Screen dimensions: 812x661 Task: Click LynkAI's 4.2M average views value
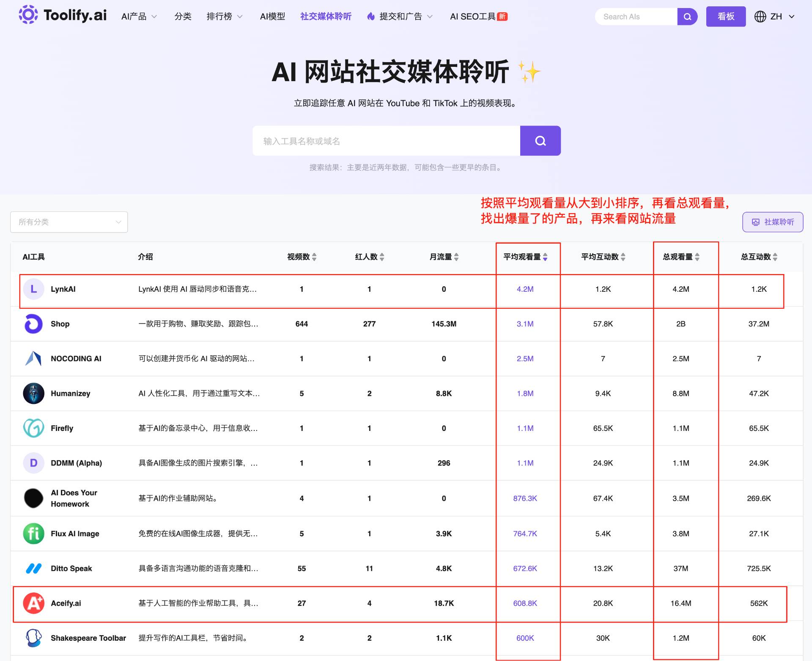click(525, 289)
